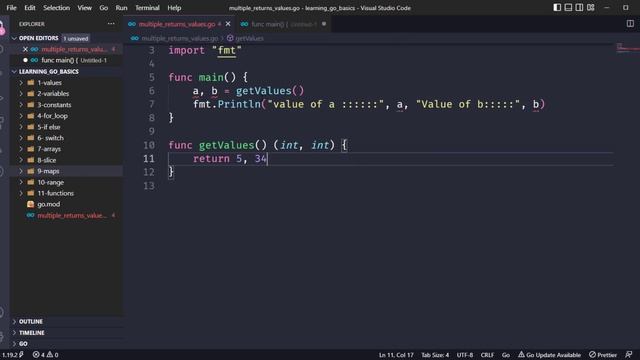640x360 pixels.
Task: Toggle primary side bar layout icon
Action: click(x=557, y=7)
